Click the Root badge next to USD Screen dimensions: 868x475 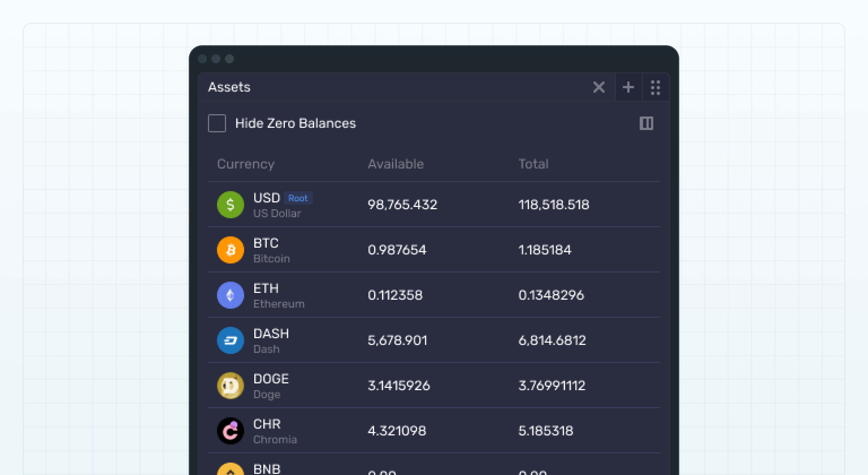pos(298,198)
